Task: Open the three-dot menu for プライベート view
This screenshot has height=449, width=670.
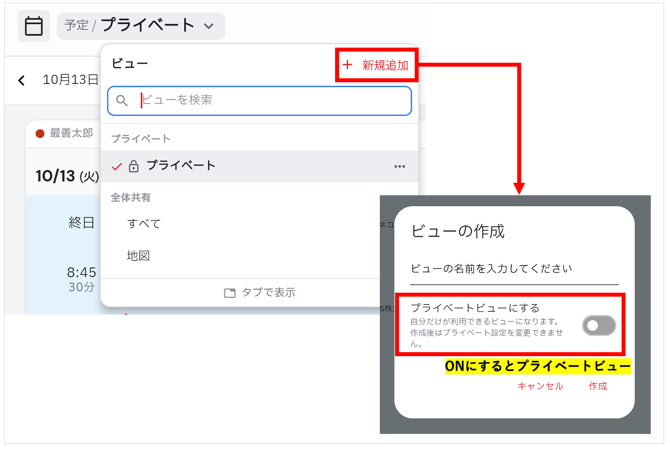Action: (x=400, y=166)
